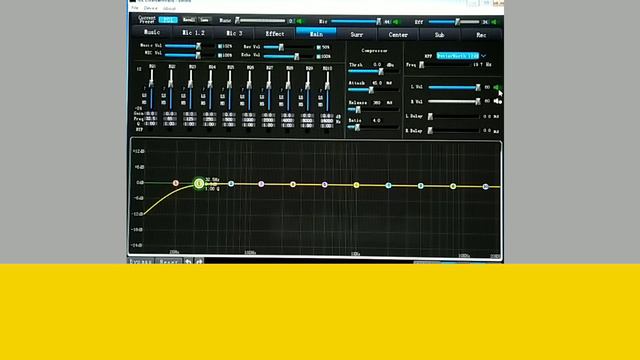640x360 pixels.
Task: Switch to the Effect tab
Action: coord(275,33)
